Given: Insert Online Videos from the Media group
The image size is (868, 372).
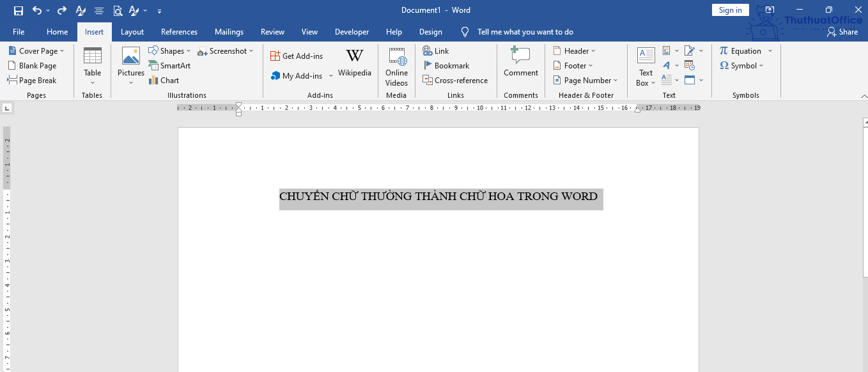Looking at the screenshot, I should pyautogui.click(x=396, y=66).
